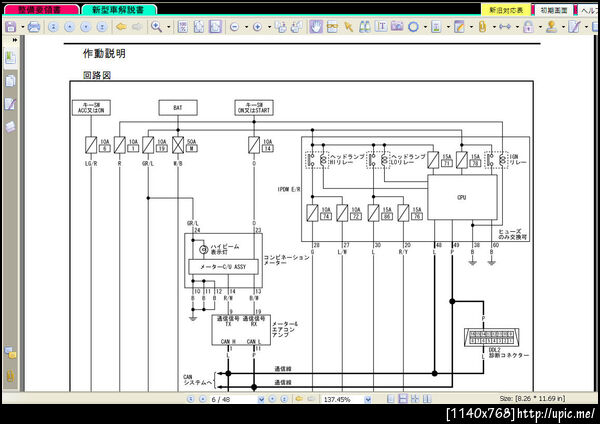Open the attachments clip panel in the sidebar
Screen dimensions: 600x424
click(10, 376)
